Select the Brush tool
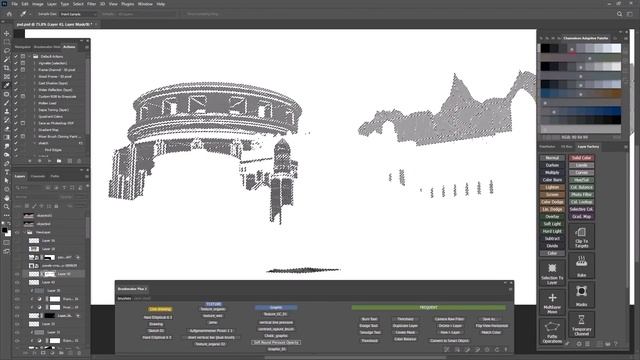 [6, 103]
